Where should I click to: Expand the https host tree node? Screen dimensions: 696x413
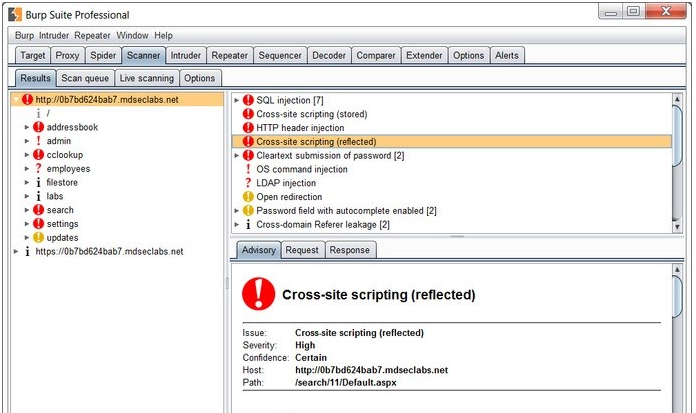pyautogui.click(x=16, y=251)
